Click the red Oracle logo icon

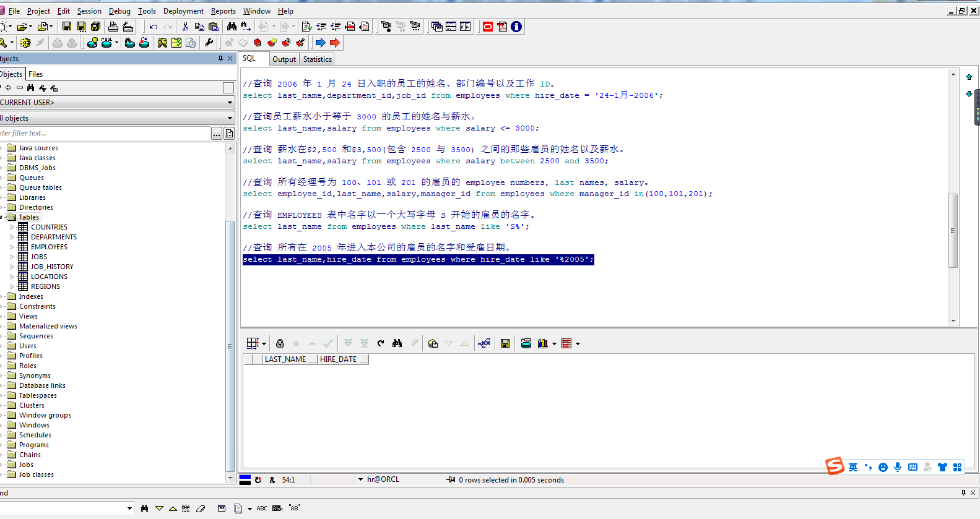(x=488, y=27)
